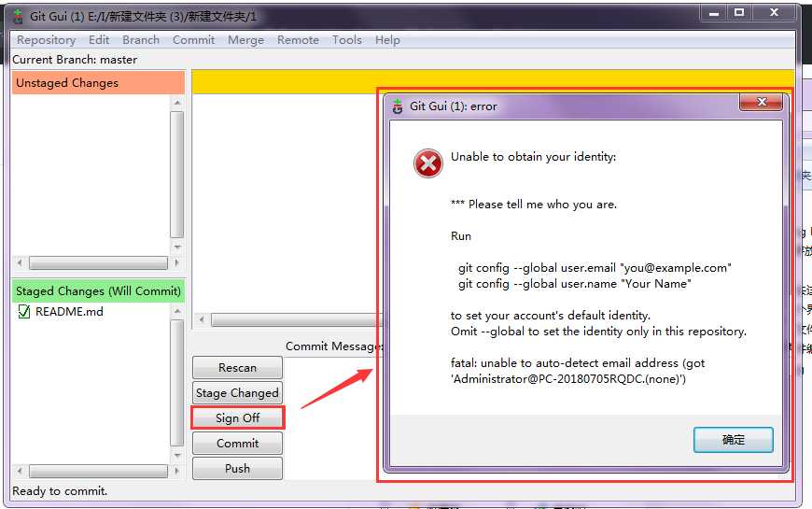Open the Tools menu
Image resolution: width=812 pixels, height=509 pixels.
(347, 40)
